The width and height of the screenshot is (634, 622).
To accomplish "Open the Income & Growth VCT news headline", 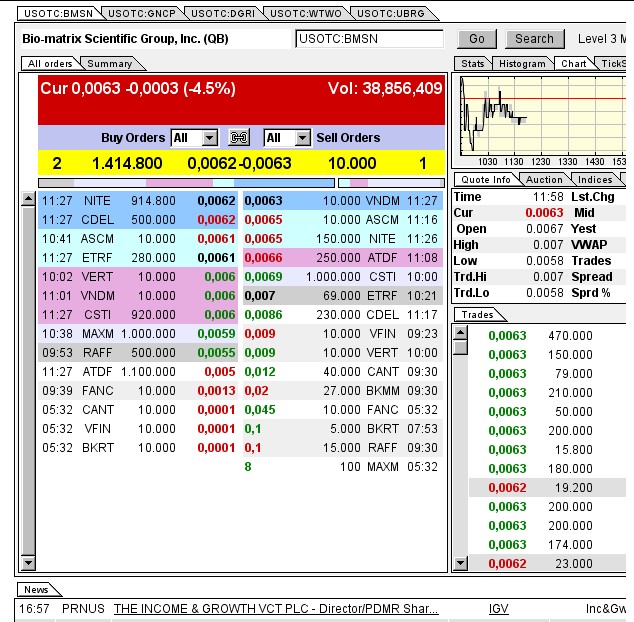I will coord(276,609).
